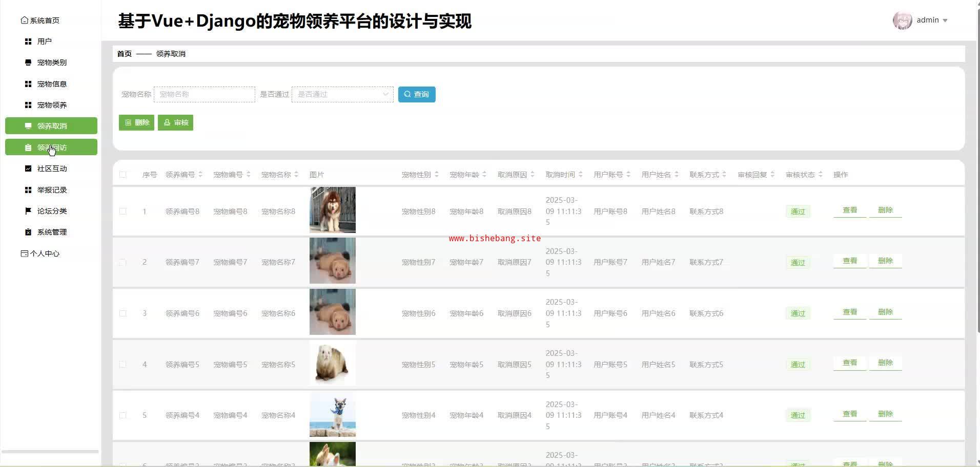Click the horizontal scrollbar under the sidebar
The width and height of the screenshot is (980, 467).
tap(50, 452)
